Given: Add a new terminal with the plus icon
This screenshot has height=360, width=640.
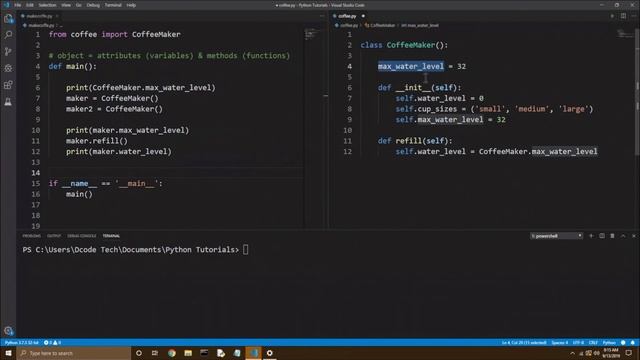Looking at the screenshot, I should [x=591, y=236].
